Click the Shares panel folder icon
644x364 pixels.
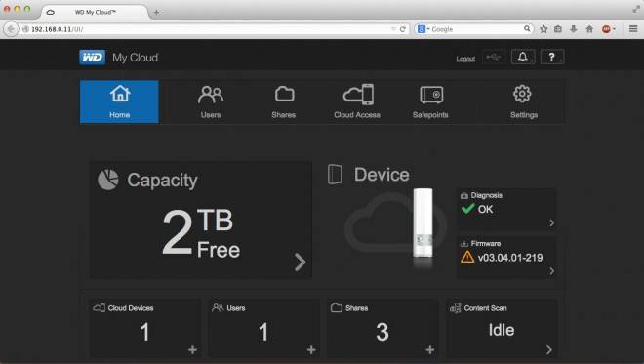tap(337, 307)
